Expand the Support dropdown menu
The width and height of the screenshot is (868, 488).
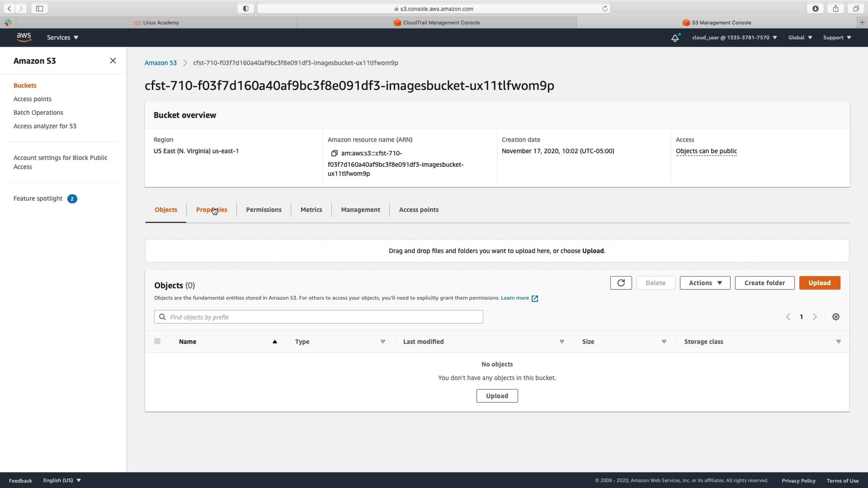coord(837,38)
